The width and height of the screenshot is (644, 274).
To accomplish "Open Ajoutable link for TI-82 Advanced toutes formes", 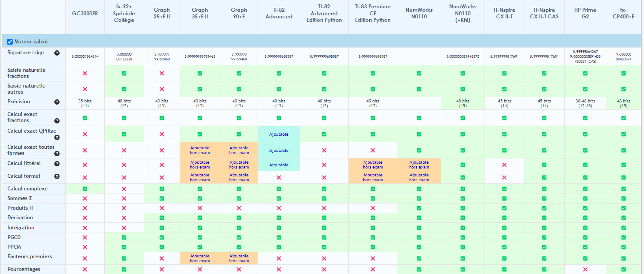I will click(279, 151).
